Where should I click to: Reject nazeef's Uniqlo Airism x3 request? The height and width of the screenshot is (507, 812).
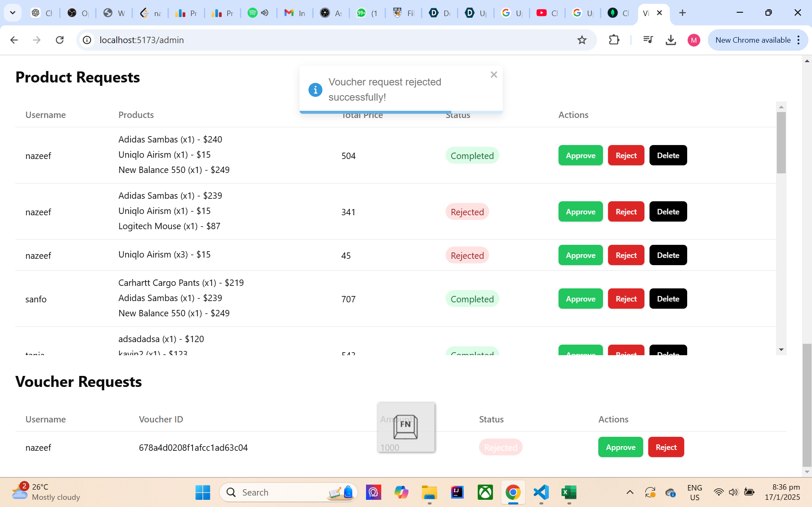(626, 255)
